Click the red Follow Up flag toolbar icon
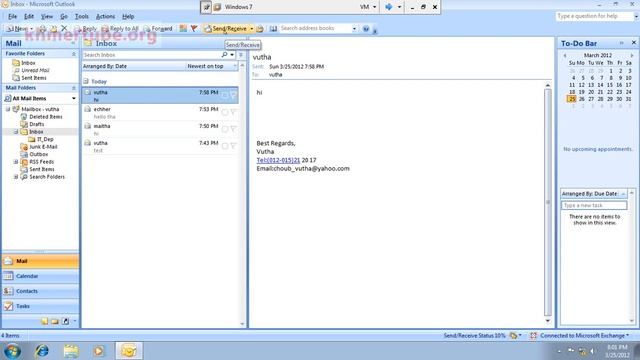This screenshot has width=640, height=360. [x=194, y=28]
